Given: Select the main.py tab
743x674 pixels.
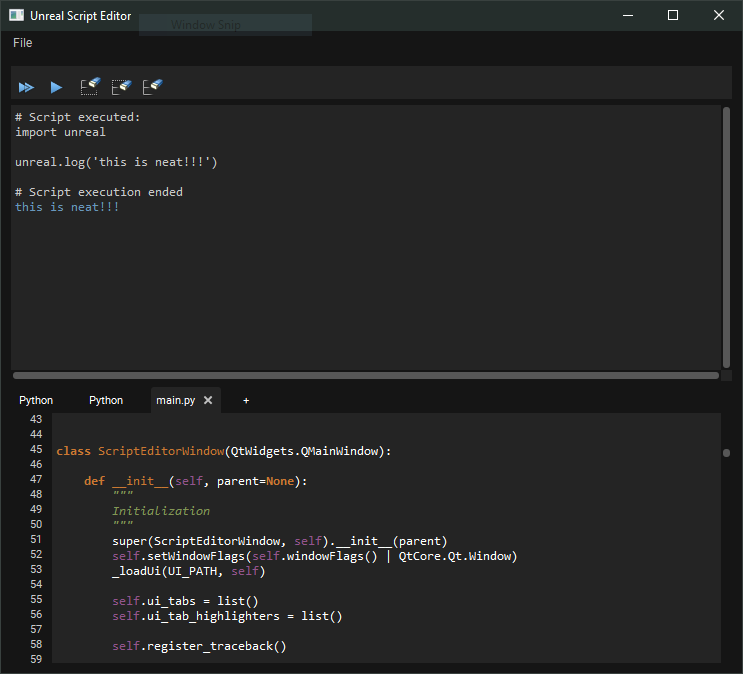Looking at the screenshot, I should coord(175,400).
